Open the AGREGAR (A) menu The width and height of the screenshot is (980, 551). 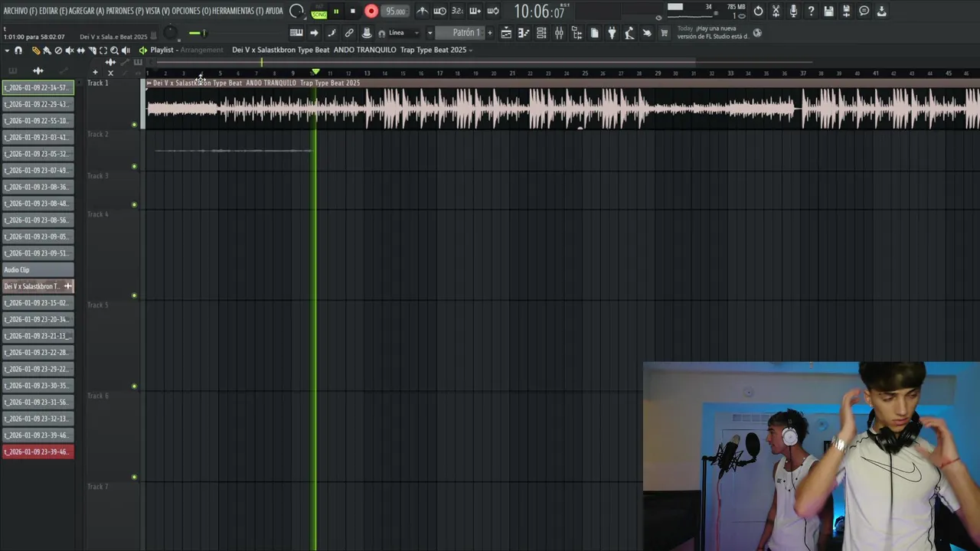[x=87, y=11]
